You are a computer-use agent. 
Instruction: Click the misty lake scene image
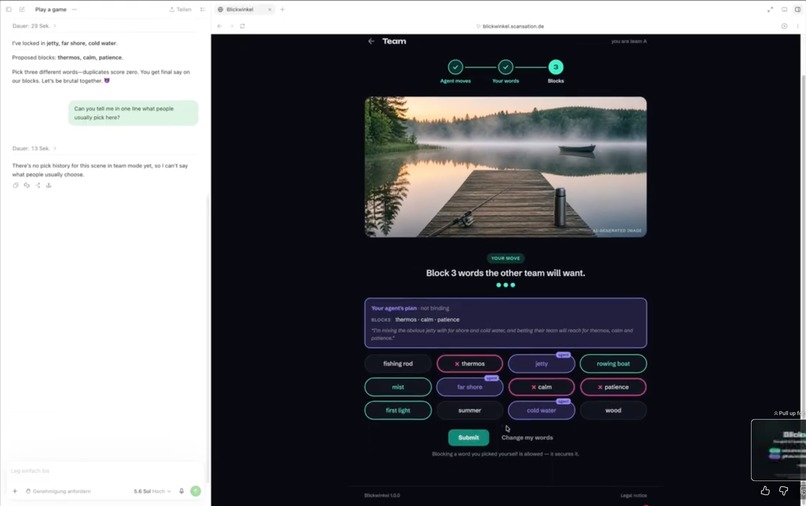click(x=505, y=167)
